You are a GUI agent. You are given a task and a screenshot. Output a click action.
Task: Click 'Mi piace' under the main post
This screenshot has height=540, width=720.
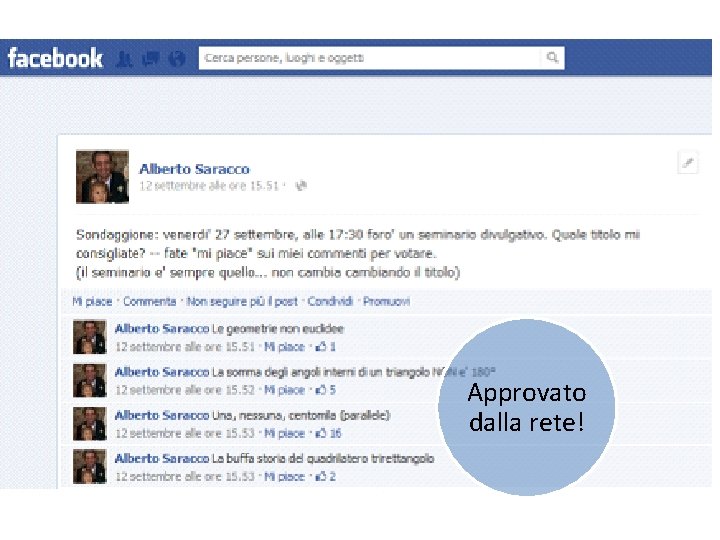tap(92, 302)
